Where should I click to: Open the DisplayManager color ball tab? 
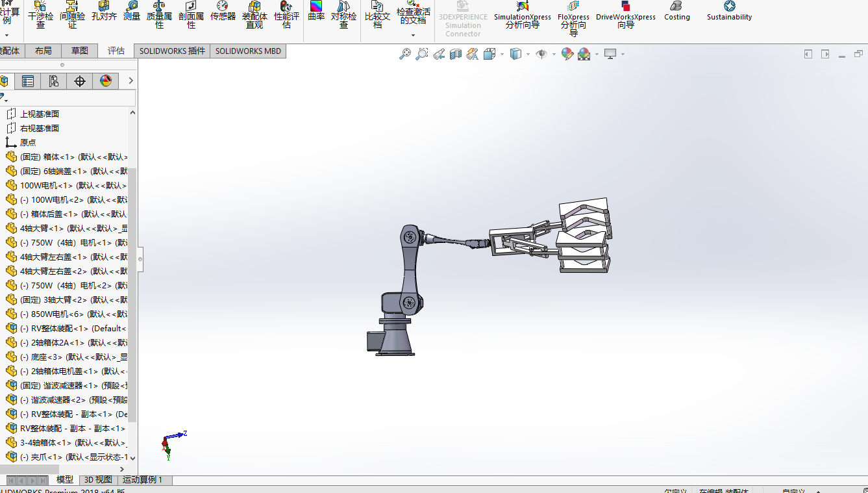point(106,81)
